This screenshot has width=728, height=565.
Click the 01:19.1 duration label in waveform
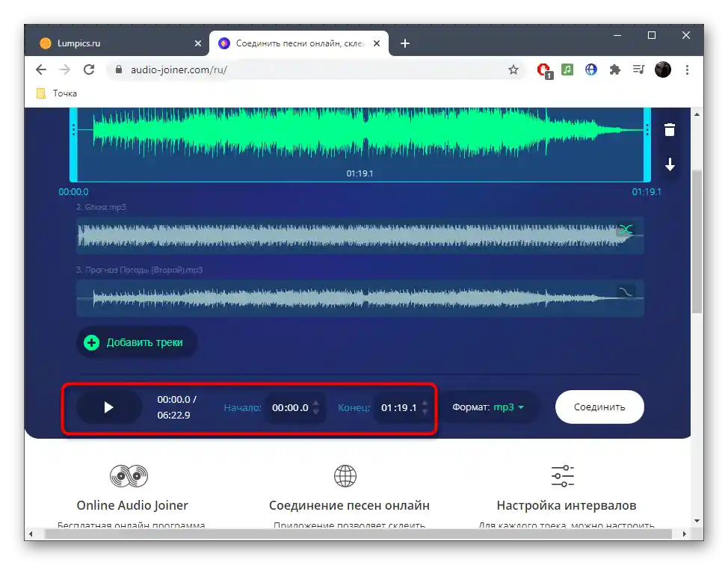point(360,173)
